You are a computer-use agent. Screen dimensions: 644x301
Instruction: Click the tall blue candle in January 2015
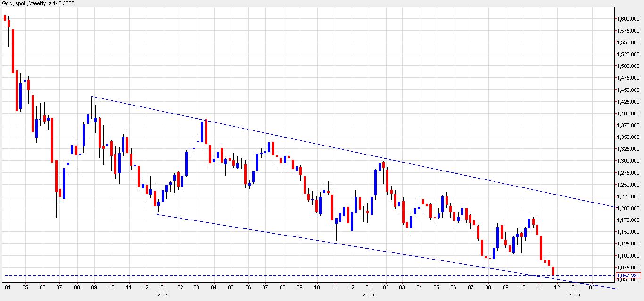pyautogui.click(x=376, y=182)
